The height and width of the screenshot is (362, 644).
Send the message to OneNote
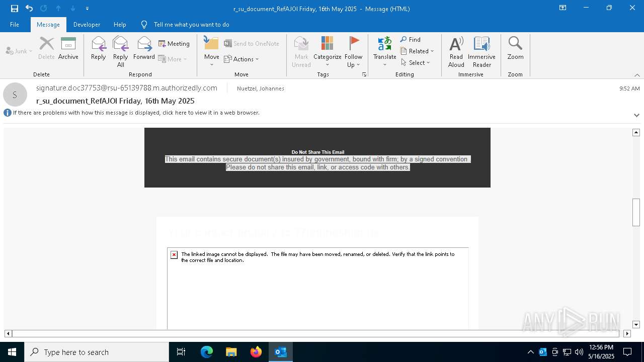pyautogui.click(x=252, y=44)
